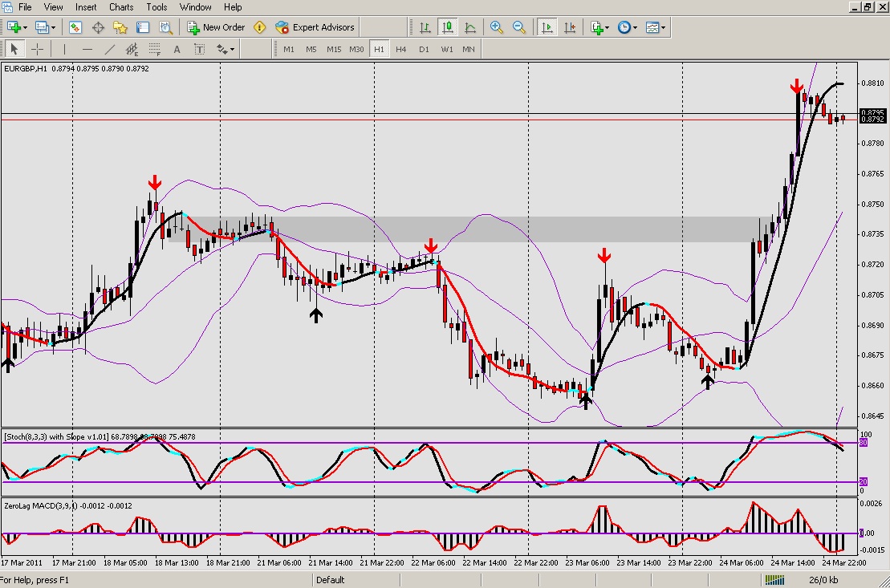Screen dimensions: 890x588
Task: Switch to Line Chart display
Action: (470, 27)
